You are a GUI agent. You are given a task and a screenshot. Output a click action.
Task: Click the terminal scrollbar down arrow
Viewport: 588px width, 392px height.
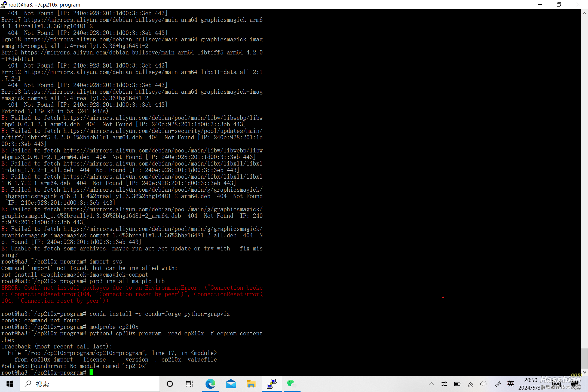tap(584, 372)
